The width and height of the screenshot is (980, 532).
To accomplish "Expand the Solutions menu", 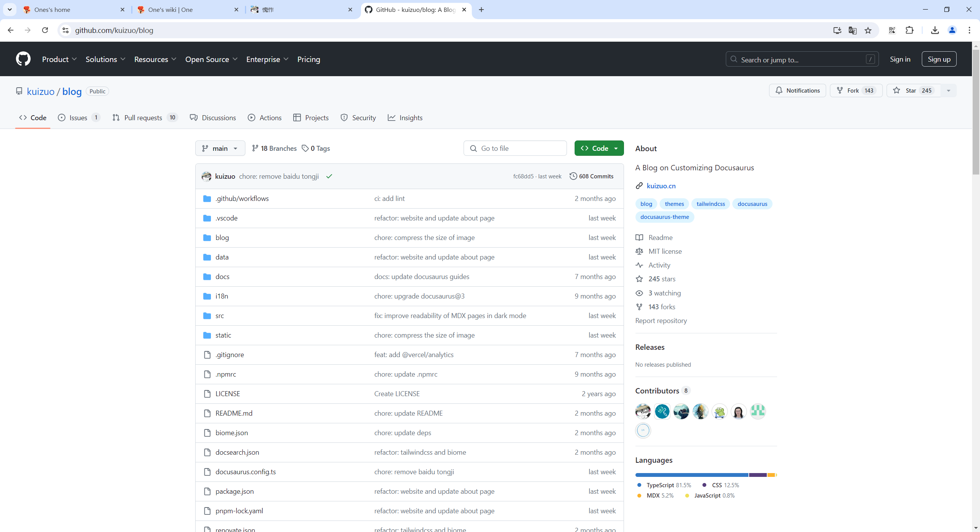I will (x=105, y=59).
